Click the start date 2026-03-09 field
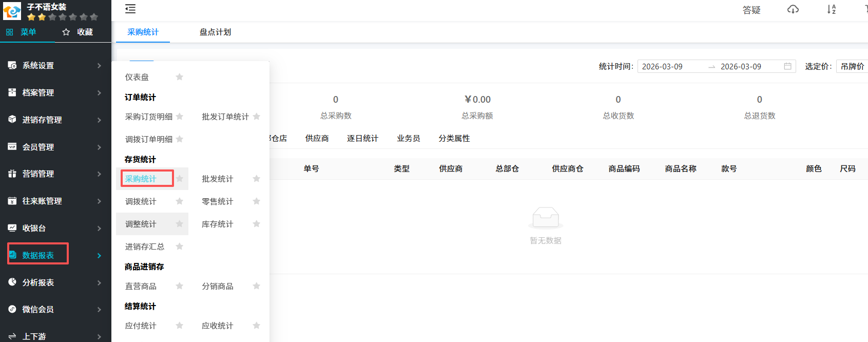 click(662, 66)
